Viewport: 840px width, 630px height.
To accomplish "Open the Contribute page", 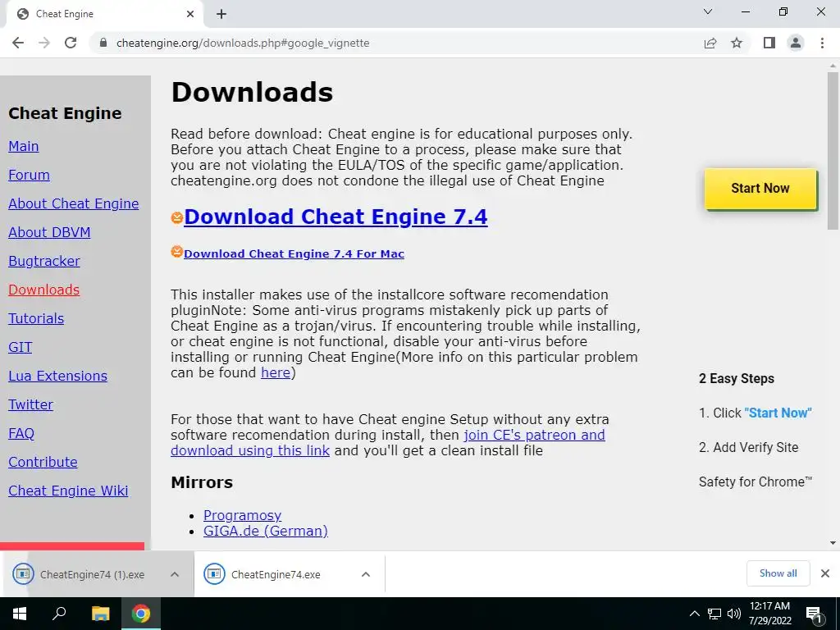I will point(43,462).
